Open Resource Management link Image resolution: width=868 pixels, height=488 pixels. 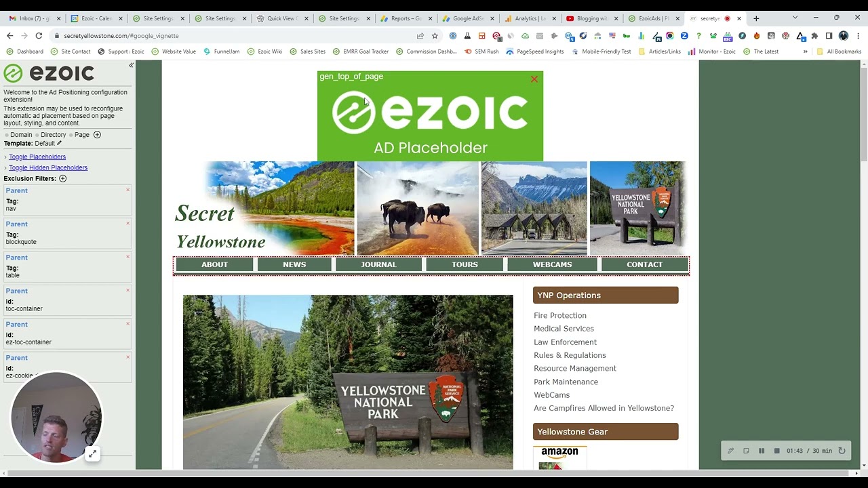point(575,369)
